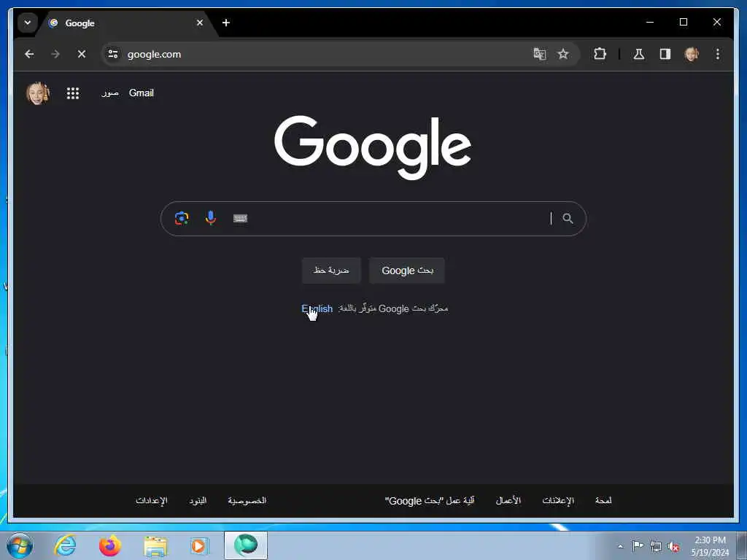747x560 pixels.
Task: Show hidden system tray icons
Action: click(620, 546)
